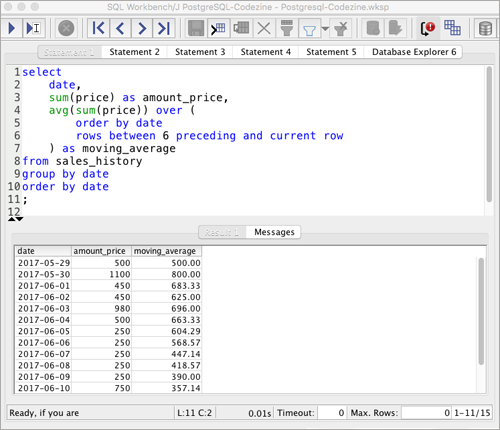Viewport: 500px width, 430px height.
Task: Select the cell 2017-06-02
Action: click(x=44, y=297)
